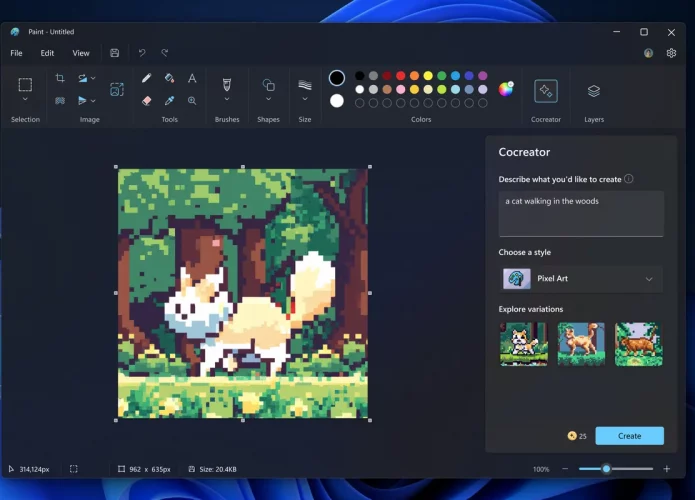The image size is (695, 500).
Task: Click the Shapes icon
Action: 269,85
